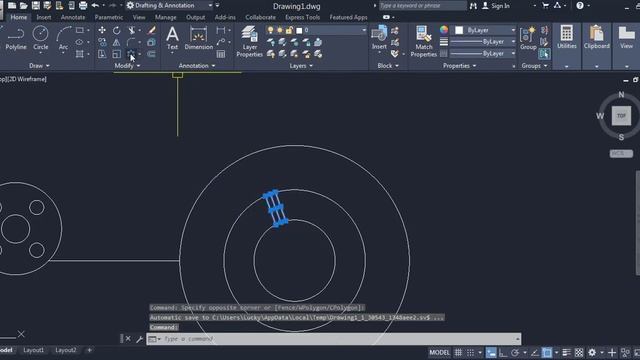Toggle polar tracking in status bar

point(515,353)
